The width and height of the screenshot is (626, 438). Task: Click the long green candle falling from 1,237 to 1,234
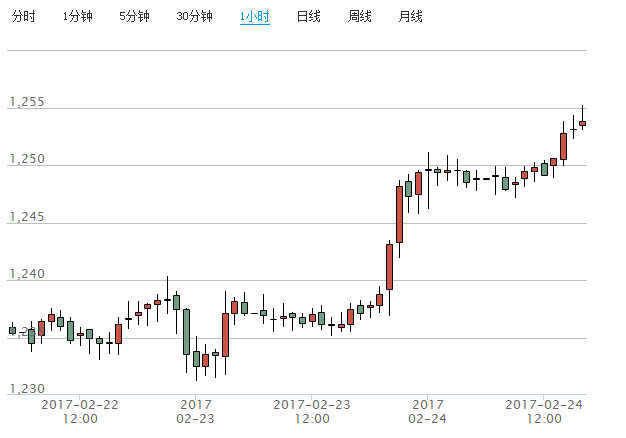[186, 332]
